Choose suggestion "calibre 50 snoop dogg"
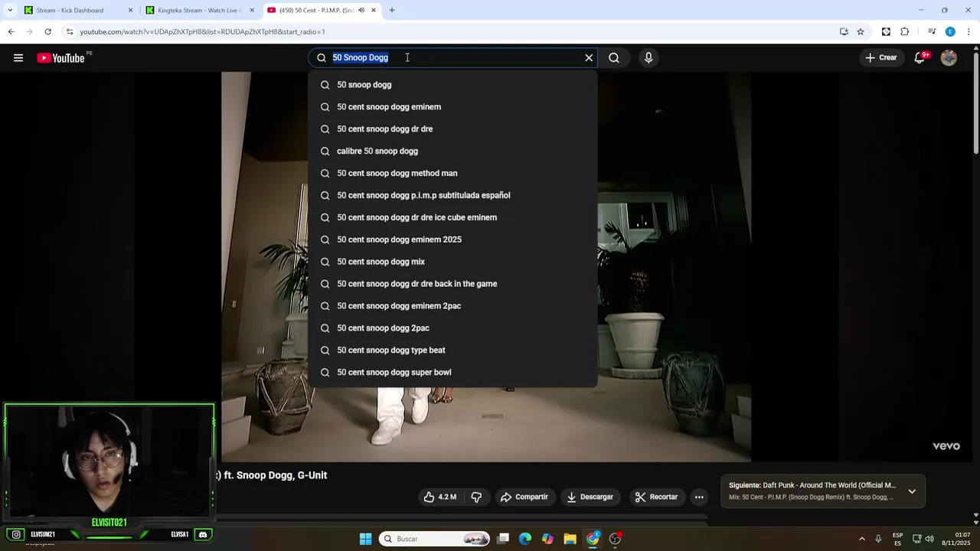 [x=452, y=152]
